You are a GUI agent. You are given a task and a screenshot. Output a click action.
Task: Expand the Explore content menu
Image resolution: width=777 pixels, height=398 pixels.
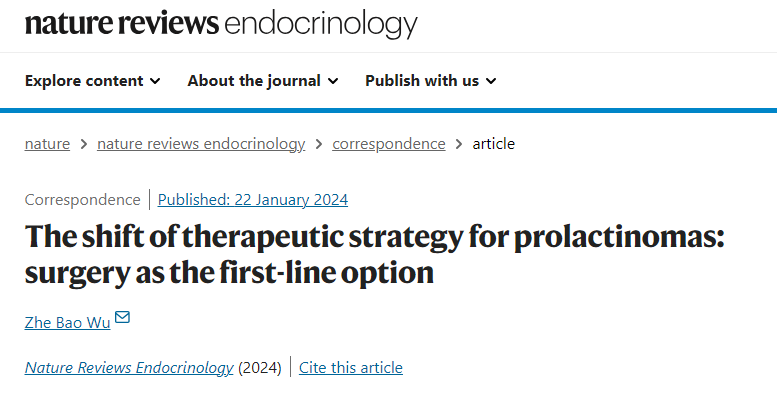click(x=93, y=80)
